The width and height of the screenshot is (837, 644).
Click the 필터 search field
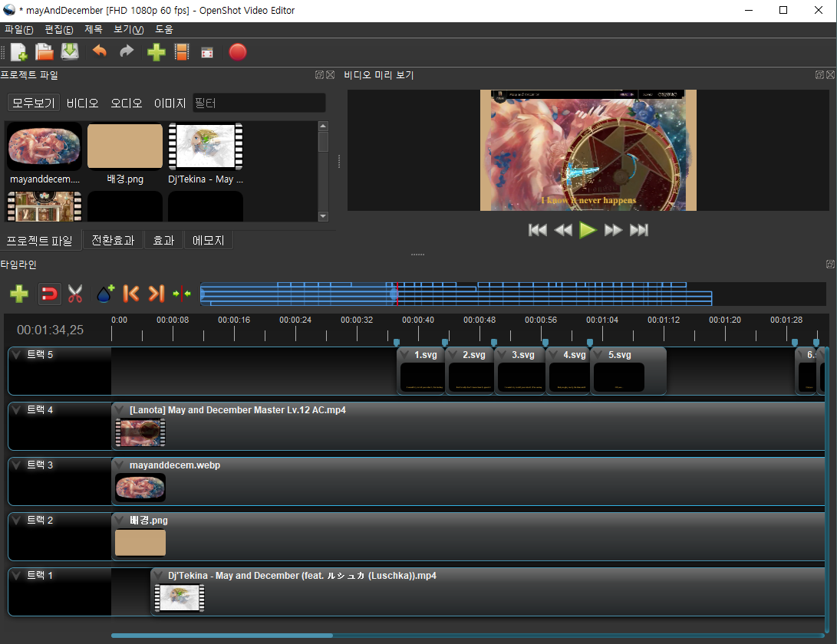[x=259, y=103]
